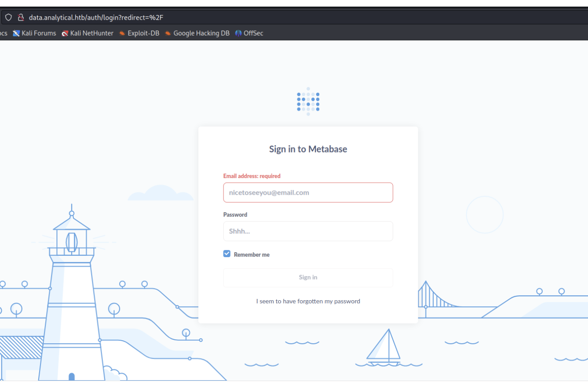
Task: Click the Kali NetHunter bookmark favicon
Action: (65, 33)
